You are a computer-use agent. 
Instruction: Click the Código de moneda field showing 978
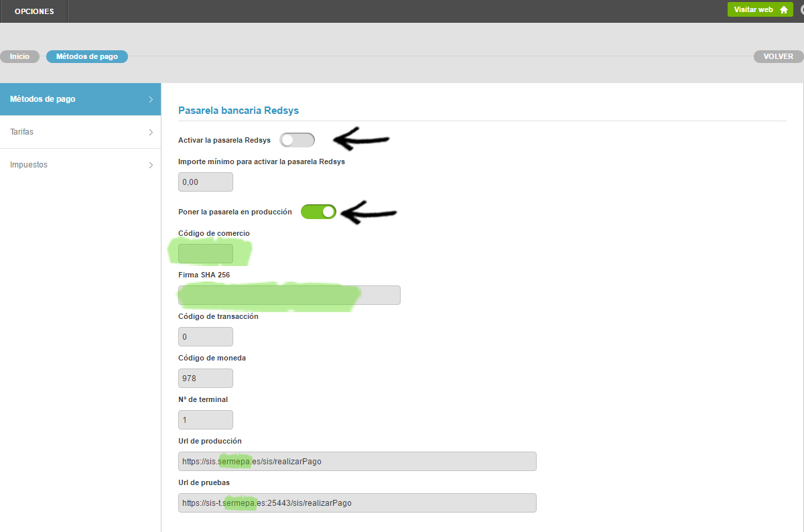click(206, 379)
